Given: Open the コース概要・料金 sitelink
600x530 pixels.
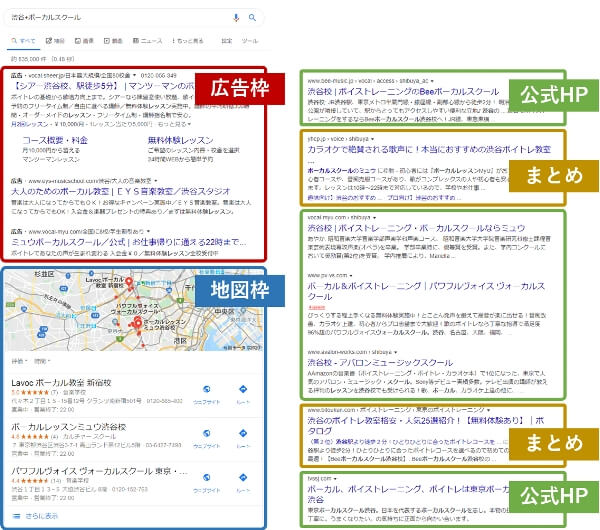Looking at the screenshot, I should (x=55, y=140).
